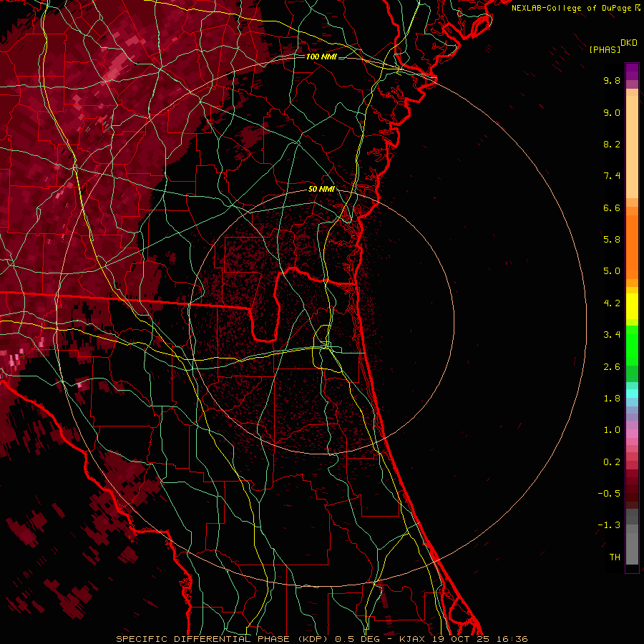Click the 8.2 scale label
Screen dimensions: 644x644
(612, 144)
